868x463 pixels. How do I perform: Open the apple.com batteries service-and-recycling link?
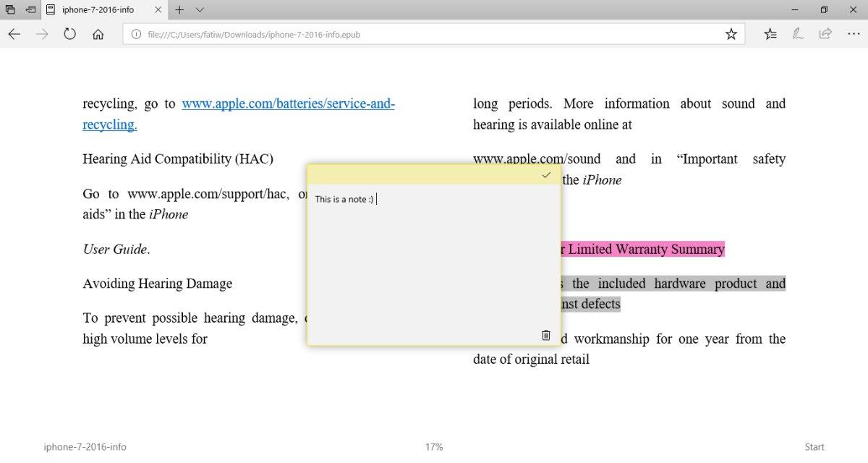tap(239, 114)
